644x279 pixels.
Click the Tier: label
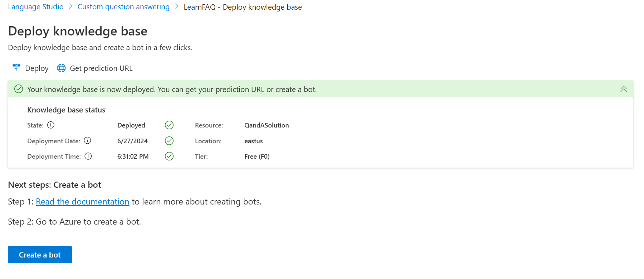[x=201, y=157]
